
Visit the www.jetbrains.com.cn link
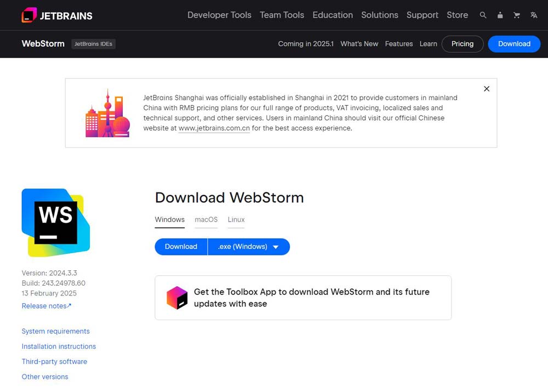(214, 128)
